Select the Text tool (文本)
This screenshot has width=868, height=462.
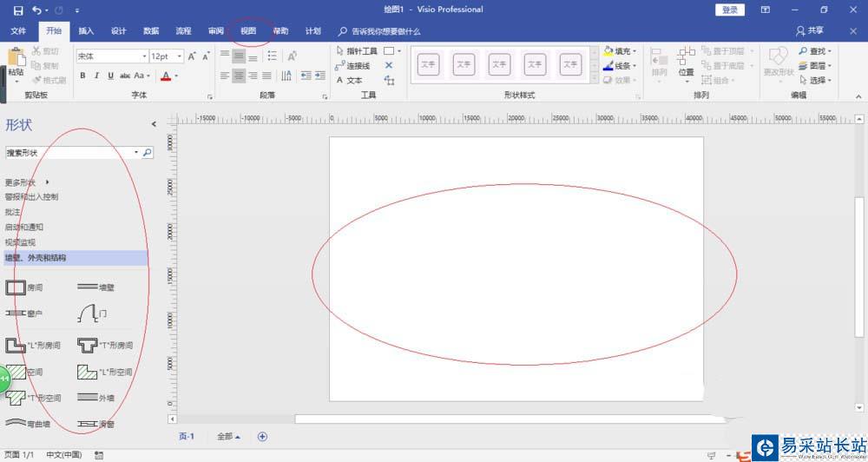click(x=351, y=81)
